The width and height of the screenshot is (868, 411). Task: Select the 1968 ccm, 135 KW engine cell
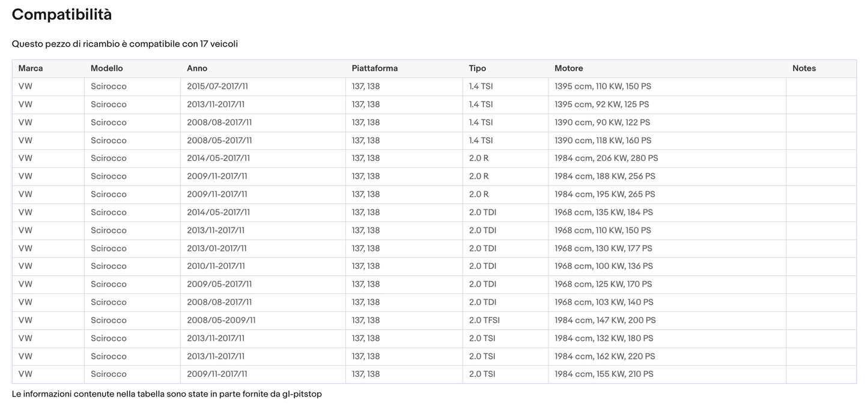pos(604,212)
